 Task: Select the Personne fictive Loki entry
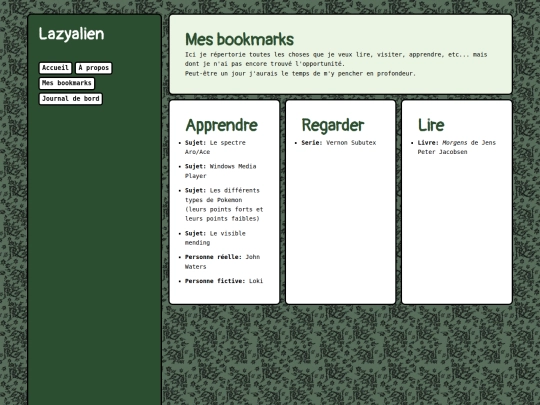coord(224,281)
